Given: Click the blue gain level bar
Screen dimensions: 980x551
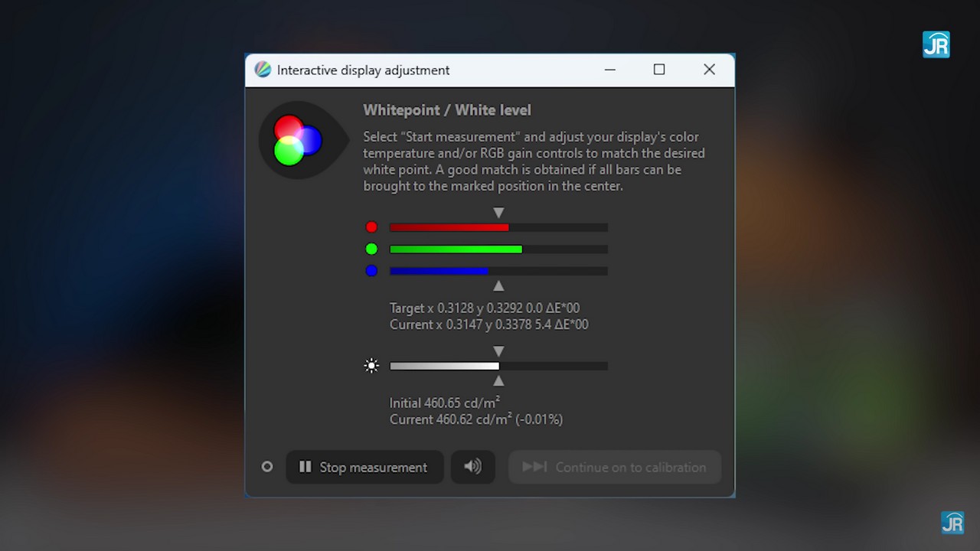Looking at the screenshot, I should tap(498, 271).
